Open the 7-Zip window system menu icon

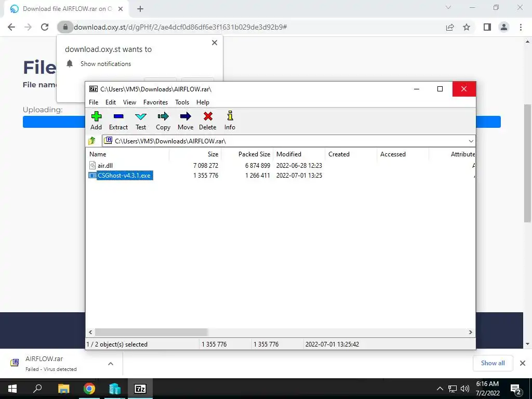pyautogui.click(x=94, y=89)
